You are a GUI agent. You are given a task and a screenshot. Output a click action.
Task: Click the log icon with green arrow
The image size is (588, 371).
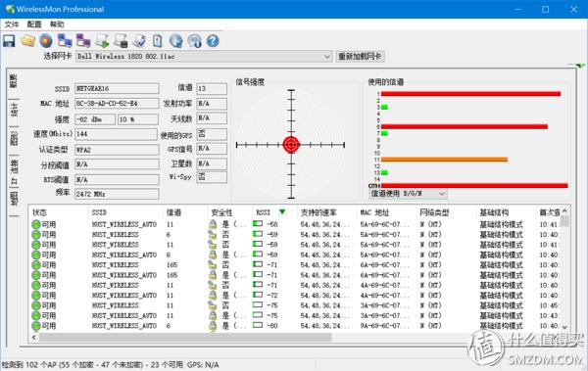coord(102,41)
